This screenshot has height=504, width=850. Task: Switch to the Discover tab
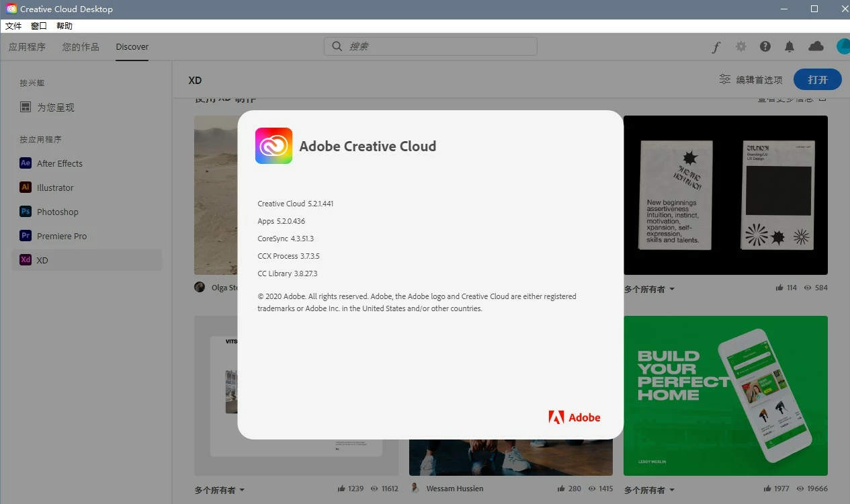coord(132,47)
